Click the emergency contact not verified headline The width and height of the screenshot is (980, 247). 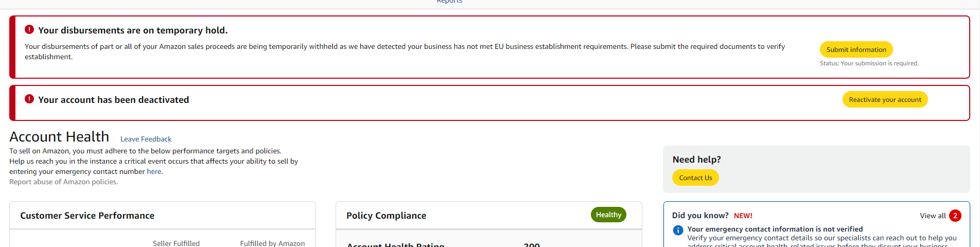(775, 229)
